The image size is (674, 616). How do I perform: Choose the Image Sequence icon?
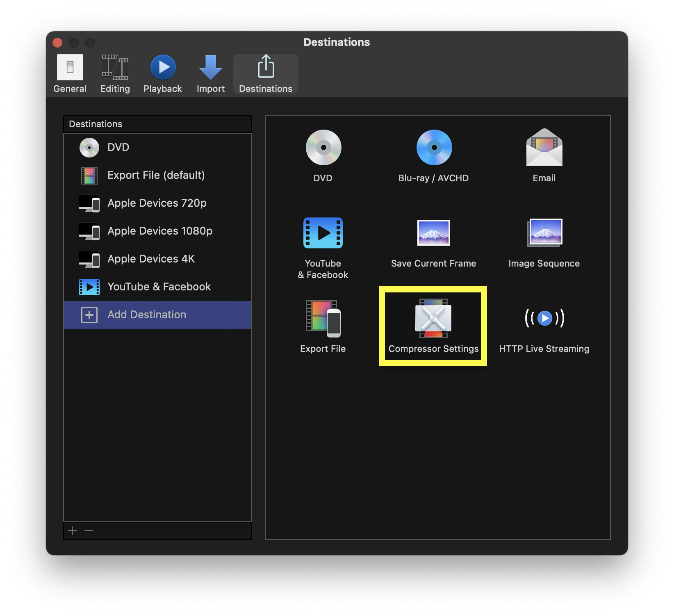[544, 233]
